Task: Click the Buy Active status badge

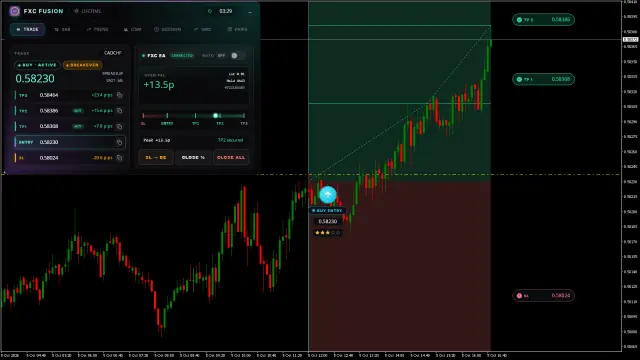Action: [x=38, y=65]
